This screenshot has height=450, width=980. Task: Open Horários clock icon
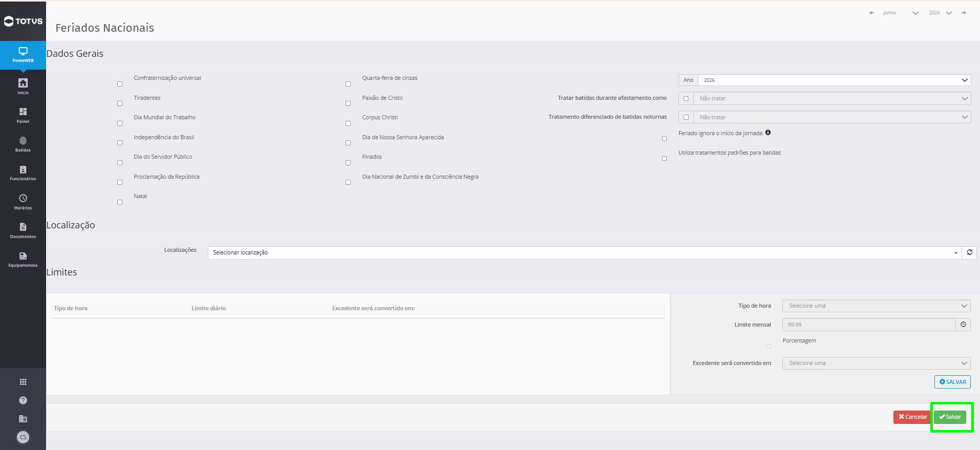[23, 202]
